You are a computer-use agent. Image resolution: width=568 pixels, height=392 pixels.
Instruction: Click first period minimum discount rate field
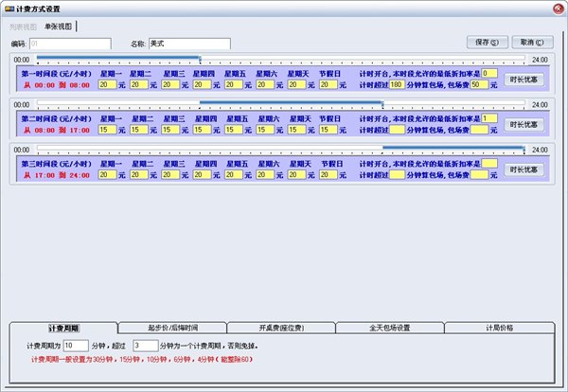pyautogui.click(x=489, y=74)
